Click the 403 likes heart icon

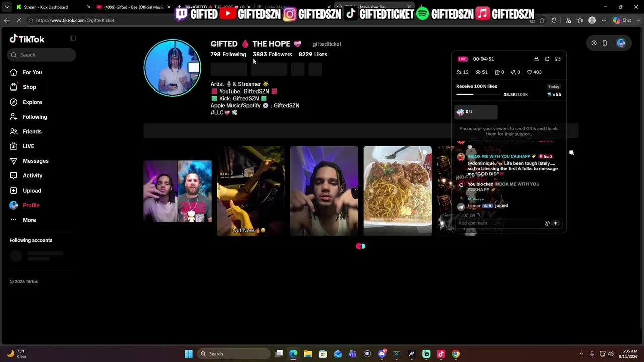[529, 72]
